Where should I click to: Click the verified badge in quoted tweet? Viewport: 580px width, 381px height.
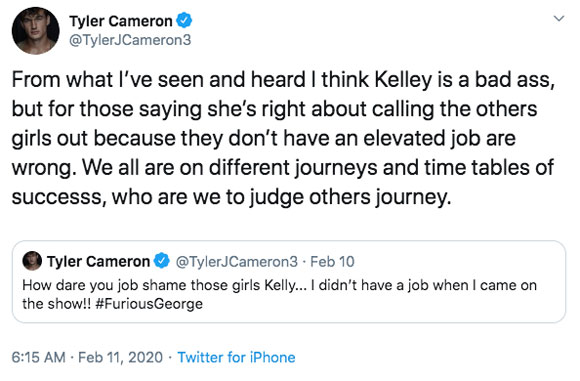point(162,261)
